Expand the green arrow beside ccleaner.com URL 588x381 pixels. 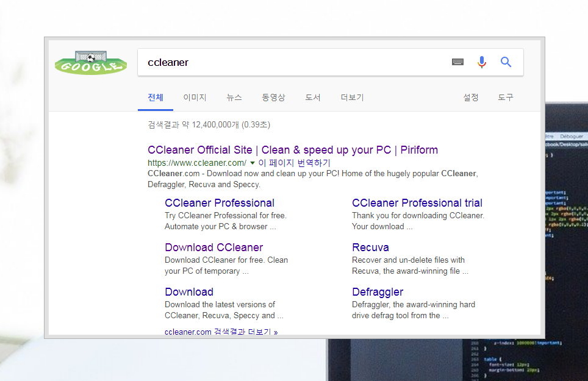click(x=253, y=163)
